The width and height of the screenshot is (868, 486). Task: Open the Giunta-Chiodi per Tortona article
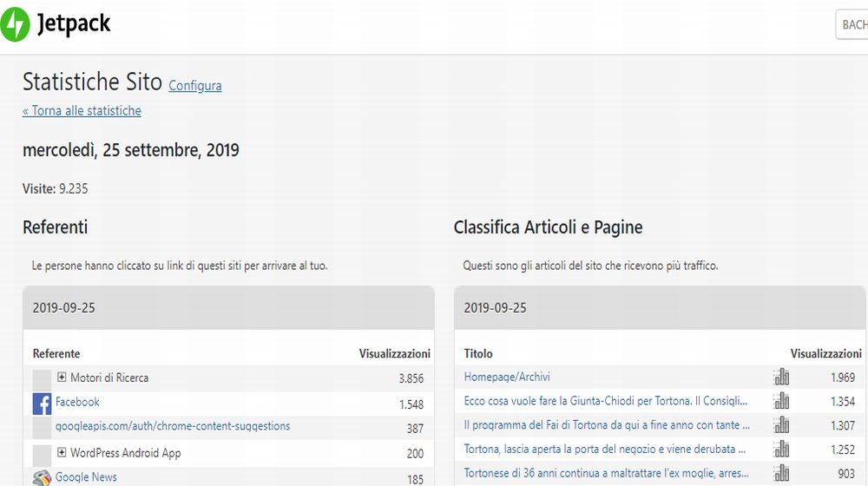605,402
